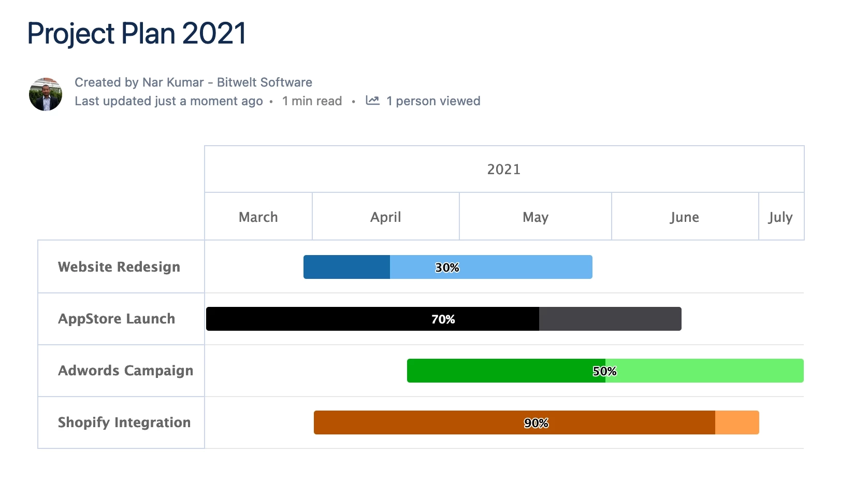Open the 1 person viewed details

pyautogui.click(x=433, y=101)
